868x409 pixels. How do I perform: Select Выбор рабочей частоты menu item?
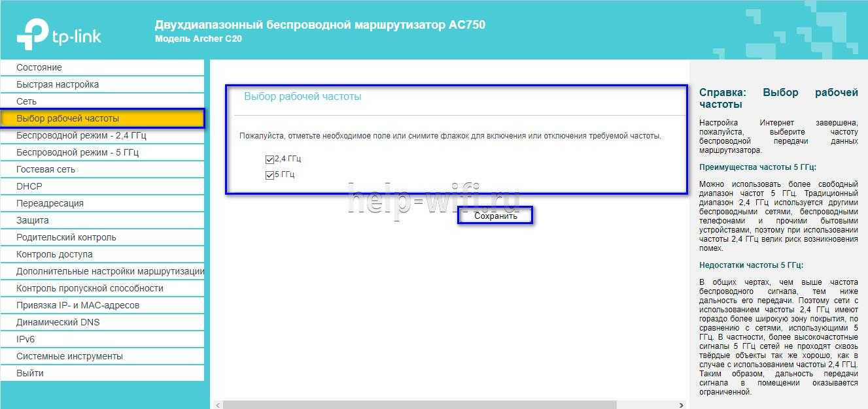pyautogui.click(x=68, y=118)
